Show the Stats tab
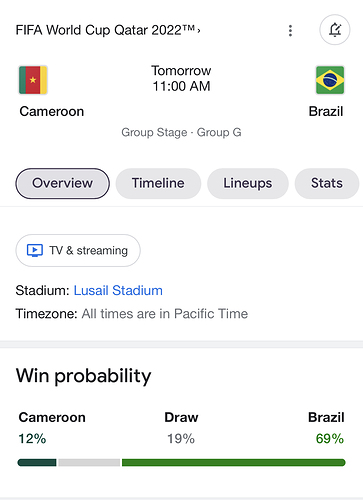The height and width of the screenshot is (500, 363). 327,183
